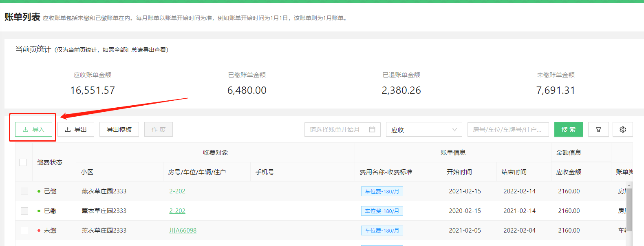The width and height of the screenshot is (644, 246).
Task: Click the 应收账单金额 value 16,551.57
Action: [x=93, y=90]
